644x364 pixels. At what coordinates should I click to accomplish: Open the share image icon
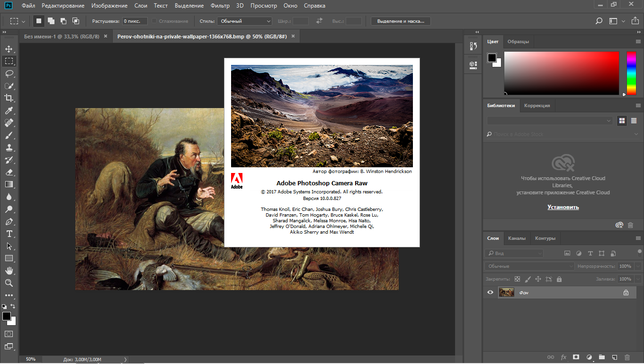pos(635,21)
